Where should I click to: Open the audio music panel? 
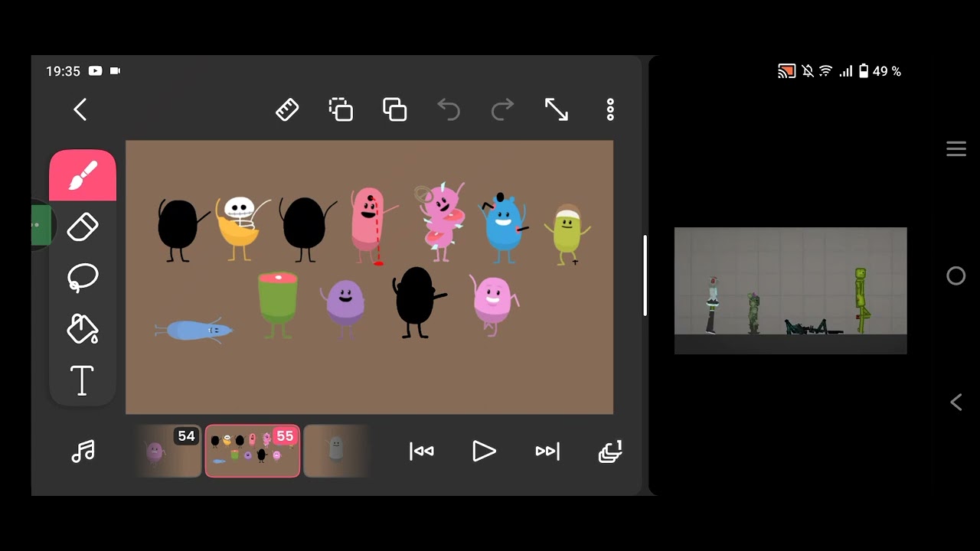point(83,452)
